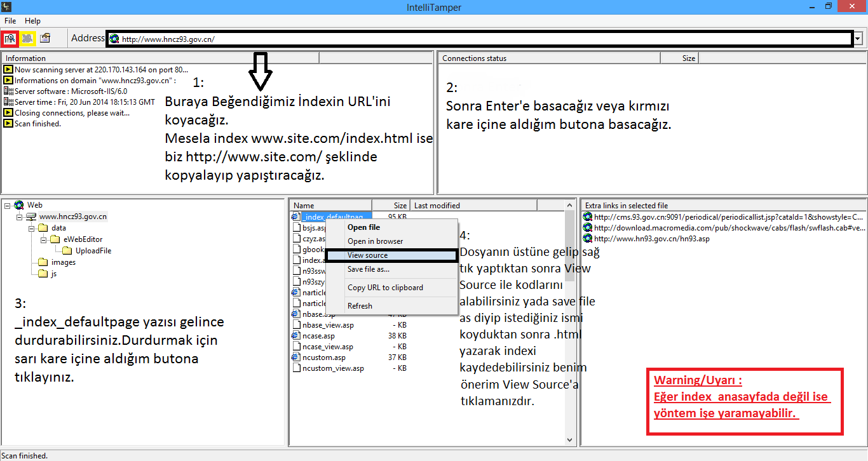Click the 'Scan finished.' yellow arrow icon
This screenshot has height=461, width=868.
pyautogui.click(x=8, y=124)
